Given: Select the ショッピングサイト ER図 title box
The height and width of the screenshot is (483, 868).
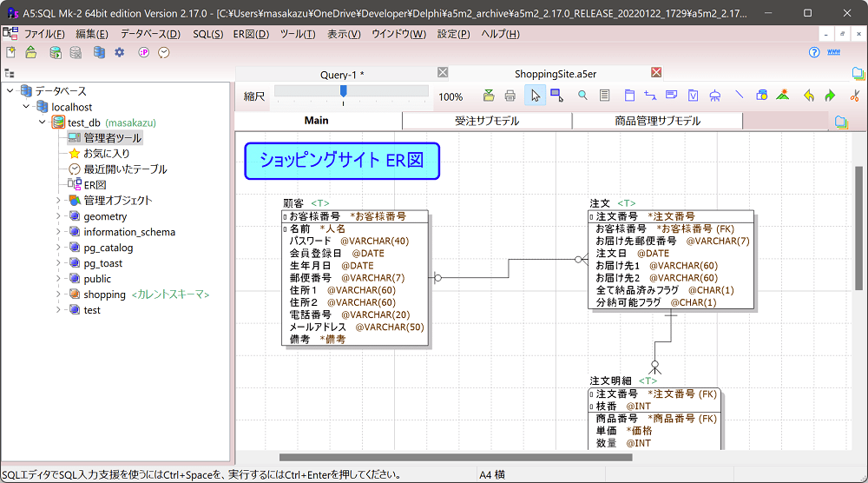Looking at the screenshot, I should [342, 161].
